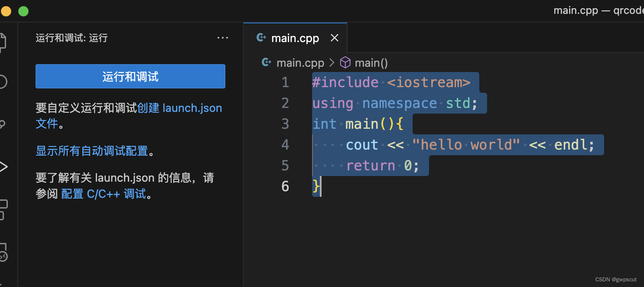The width and height of the screenshot is (644, 287).
Task: Click the macOS green zoom button
Action: click(23, 11)
